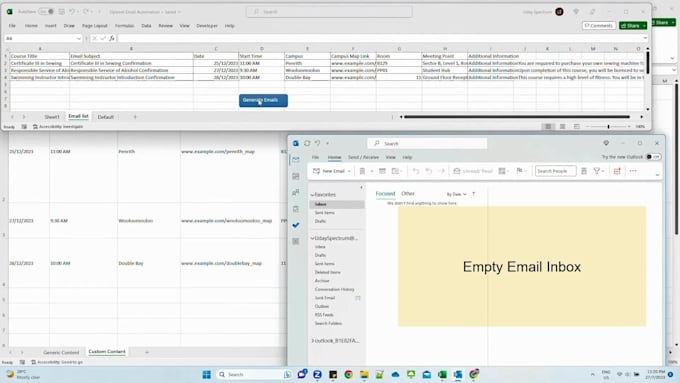The height and width of the screenshot is (383, 680).
Task: Reverse sort order arrow beside By Date
Action: click(x=474, y=194)
